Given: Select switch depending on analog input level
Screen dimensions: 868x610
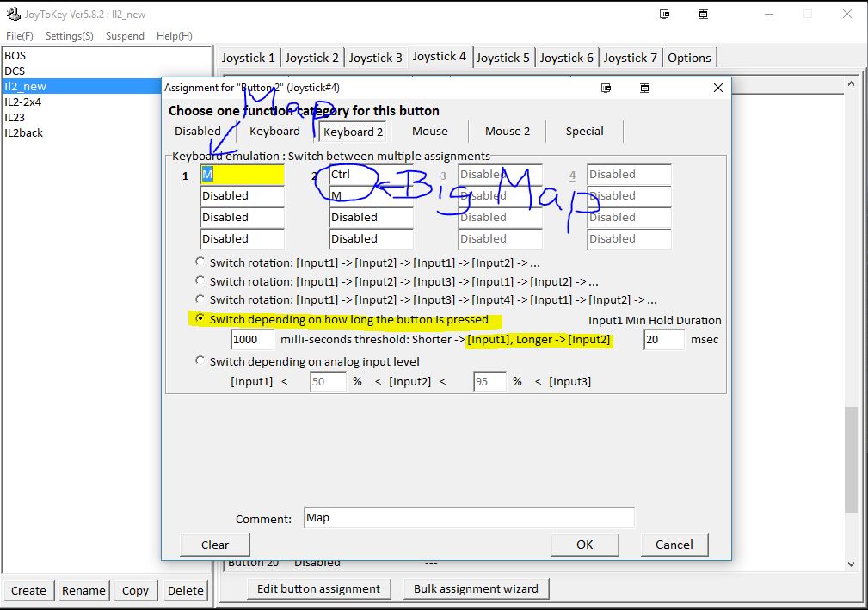Looking at the screenshot, I should [200, 360].
